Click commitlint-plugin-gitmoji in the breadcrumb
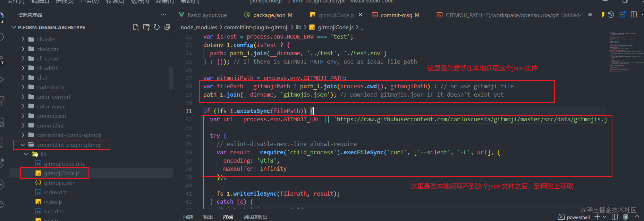 point(256,27)
